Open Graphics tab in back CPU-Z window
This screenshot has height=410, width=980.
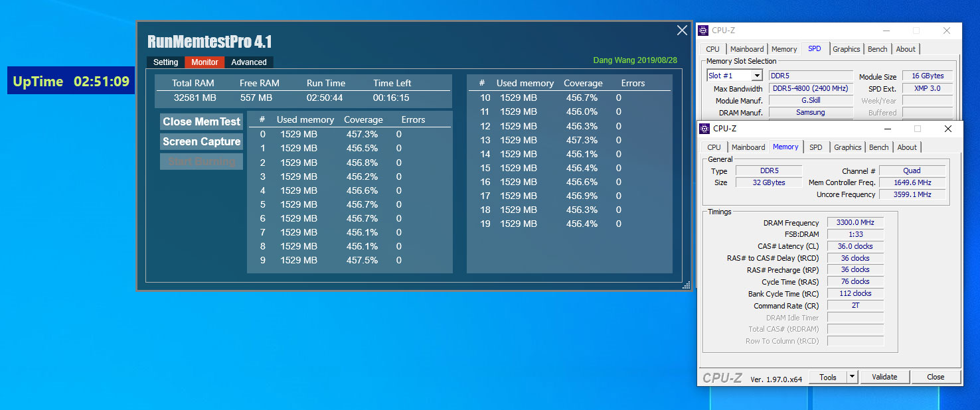[x=846, y=49]
